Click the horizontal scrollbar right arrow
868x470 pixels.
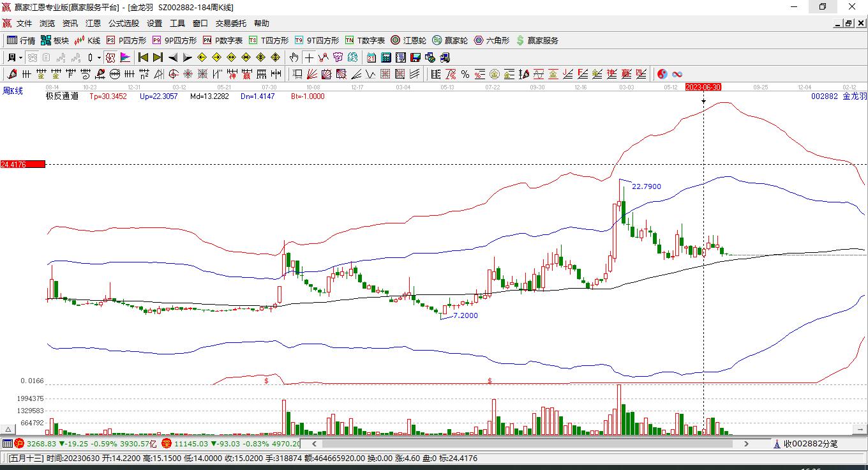click(x=746, y=444)
